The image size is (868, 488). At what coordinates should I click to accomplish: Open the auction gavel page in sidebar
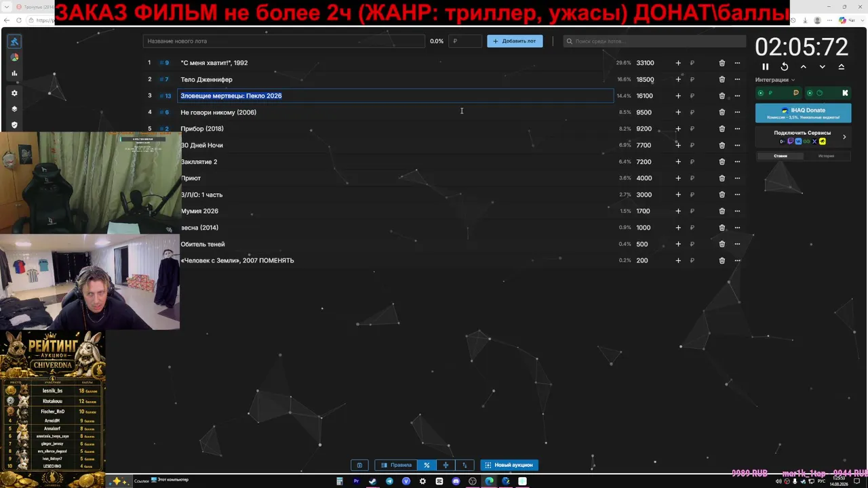point(14,41)
